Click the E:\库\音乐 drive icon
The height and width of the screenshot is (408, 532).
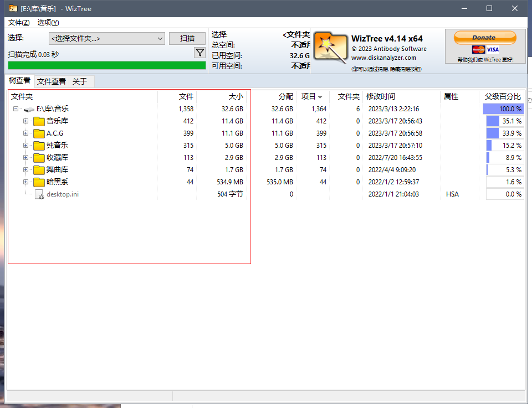[x=29, y=109]
